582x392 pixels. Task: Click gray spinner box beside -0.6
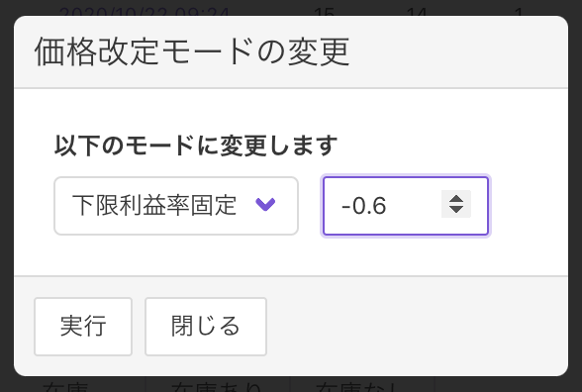(x=456, y=204)
